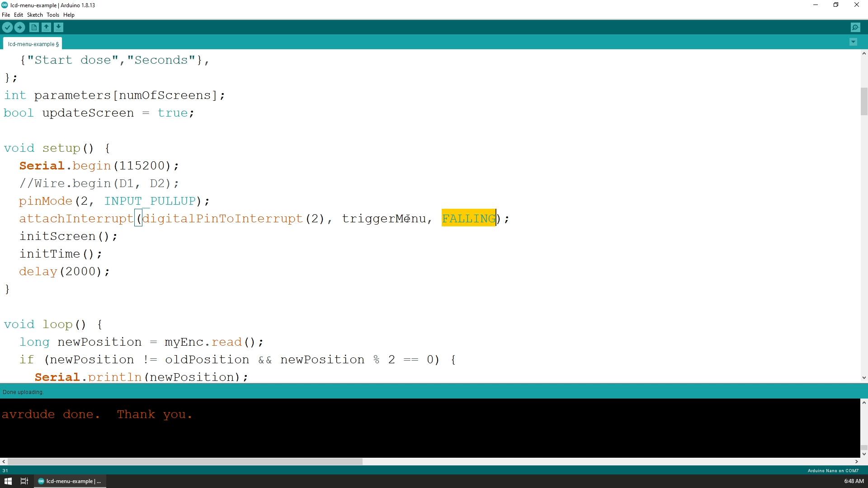Click the Open sketch icon

coord(47,28)
